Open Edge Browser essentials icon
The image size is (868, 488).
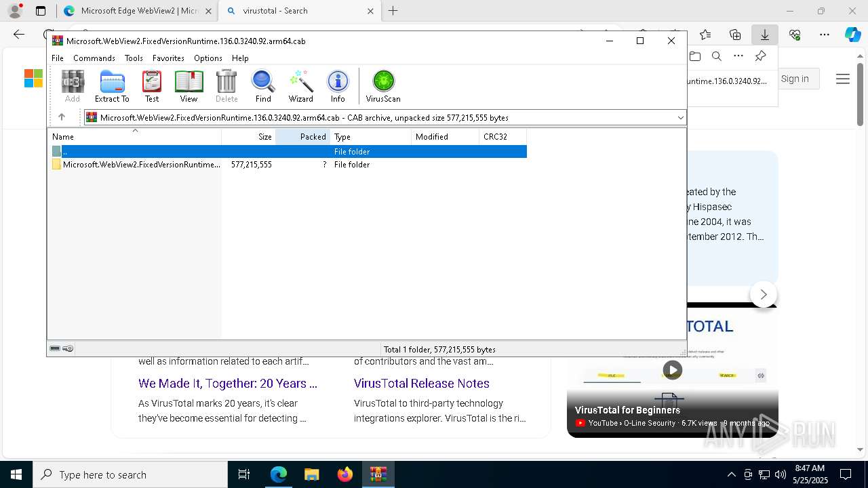[x=795, y=35]
